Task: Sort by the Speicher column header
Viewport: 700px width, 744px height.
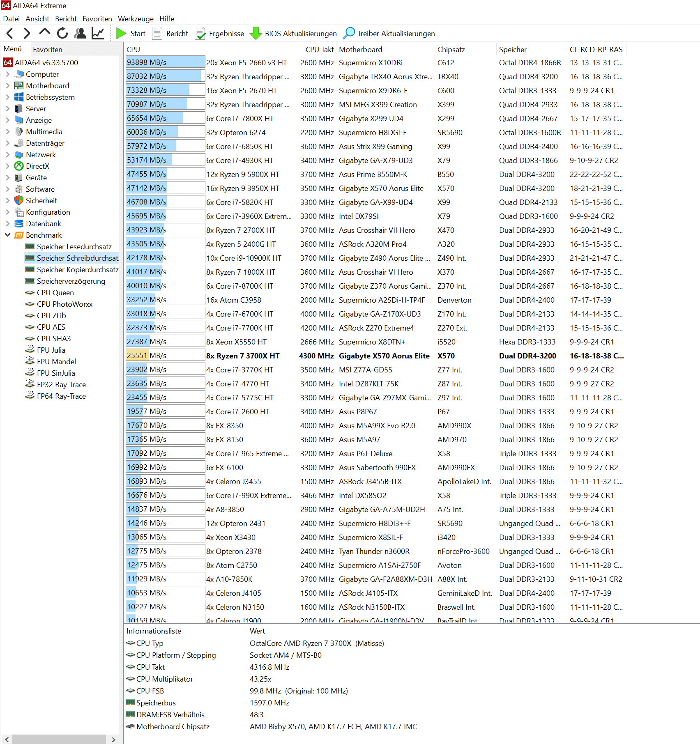Action: coord(532,50)
